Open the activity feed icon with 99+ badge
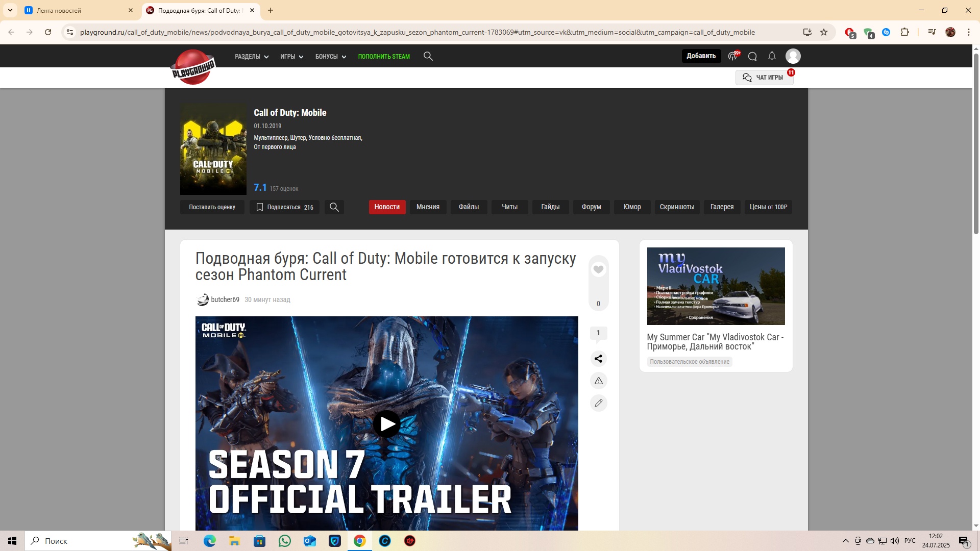980x551 pixels. [733, 56]
